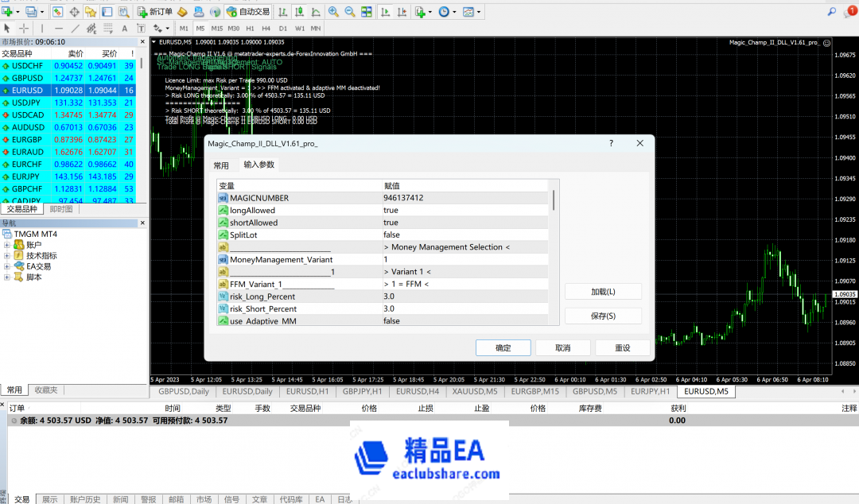Expand the 技术指标 node in Navigator

7,256
